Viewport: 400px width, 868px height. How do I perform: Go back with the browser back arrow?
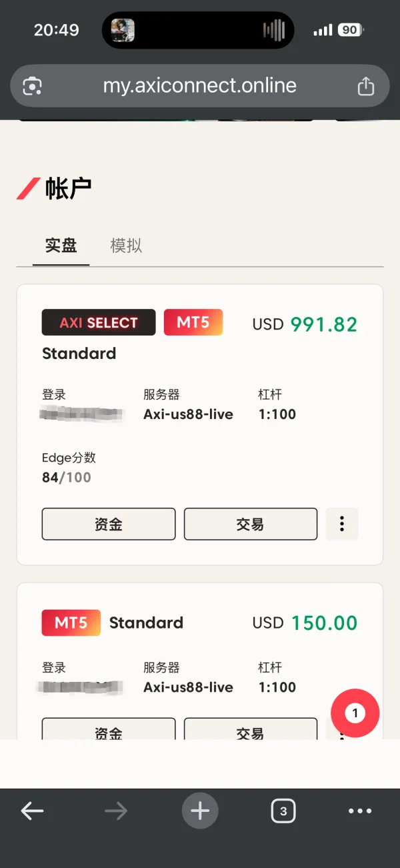point(32,811)
